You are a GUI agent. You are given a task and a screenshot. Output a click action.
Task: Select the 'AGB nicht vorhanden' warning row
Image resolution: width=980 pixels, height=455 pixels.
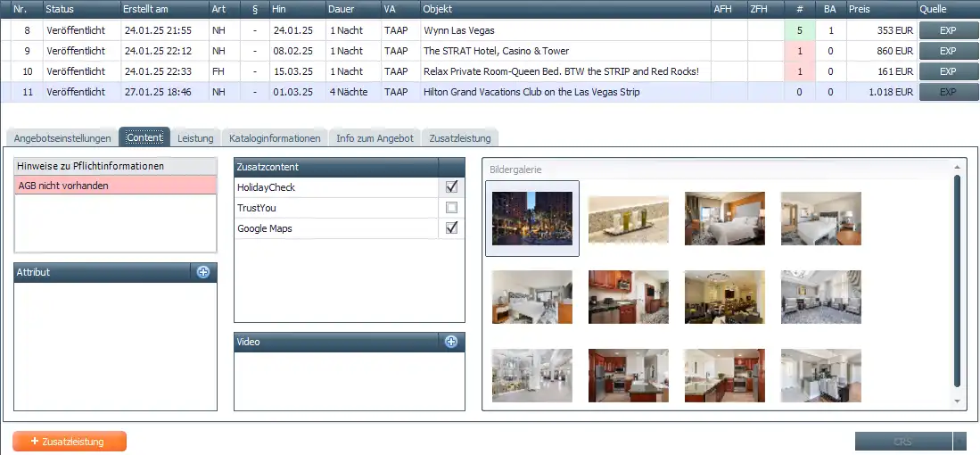pos(115,186)
